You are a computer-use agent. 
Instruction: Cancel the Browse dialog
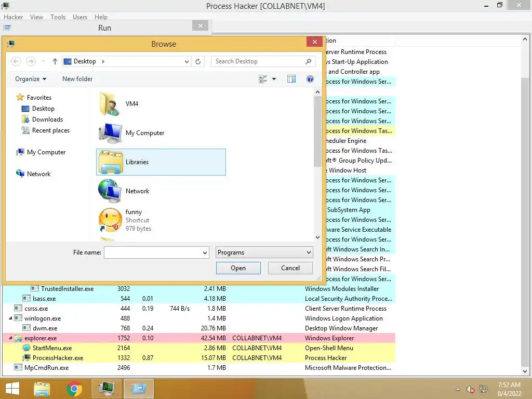pyautogui.click(x=290, y=268)
